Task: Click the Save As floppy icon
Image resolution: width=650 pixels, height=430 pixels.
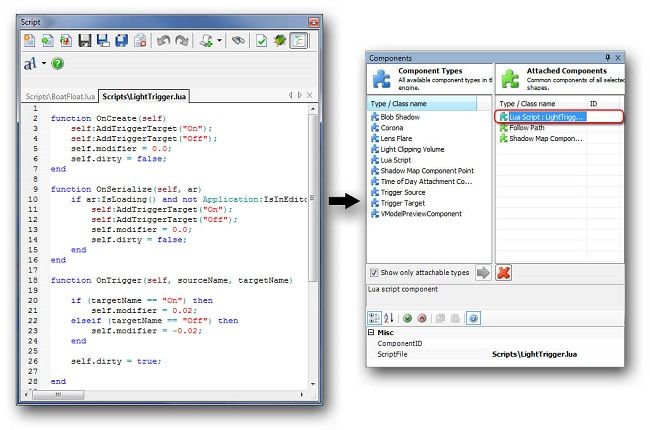Action: pos(103,41)
